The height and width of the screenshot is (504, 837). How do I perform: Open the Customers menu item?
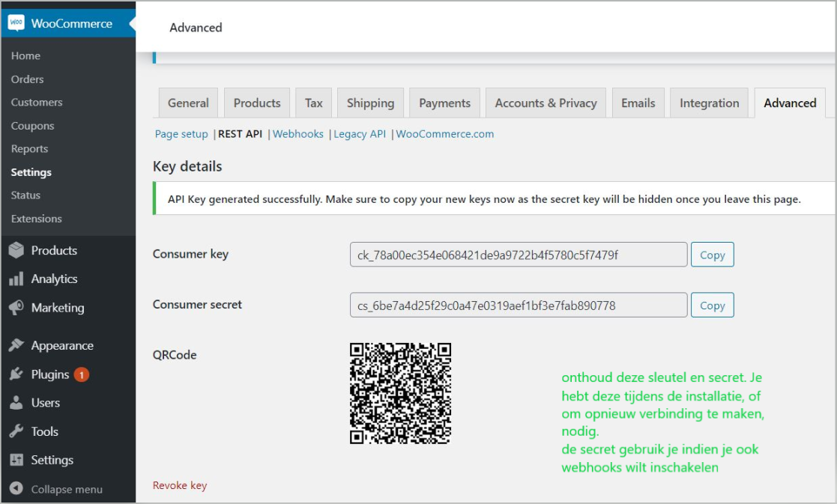pos(37,102)
